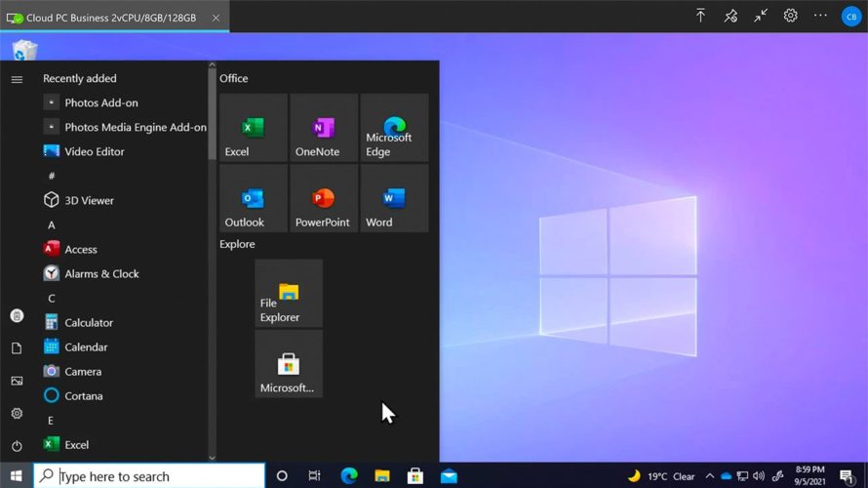The image size is (868, 488).
Task: Open the Microsoft Store tile
Action: [x=289, y=364]
